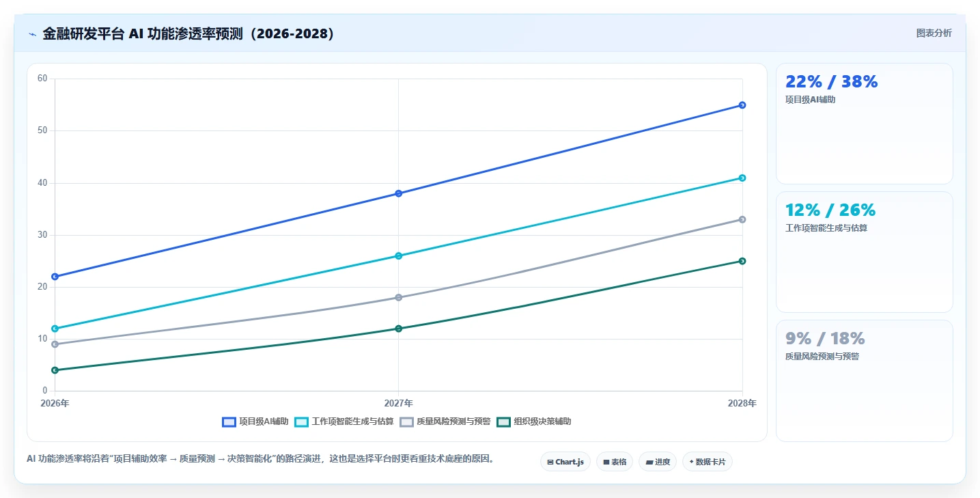This screenshot has height=498, width=980.
Task: Click the Chart.js tag
Action: tap(565, 462)
